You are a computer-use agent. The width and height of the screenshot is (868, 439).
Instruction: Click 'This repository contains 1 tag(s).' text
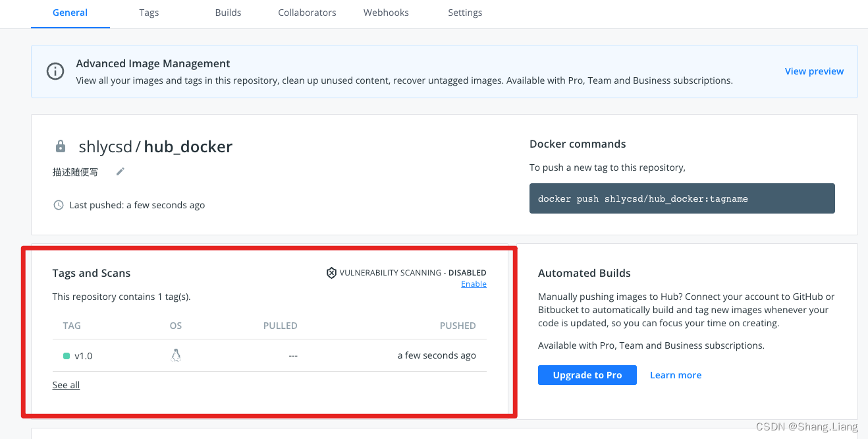point(122,297)
